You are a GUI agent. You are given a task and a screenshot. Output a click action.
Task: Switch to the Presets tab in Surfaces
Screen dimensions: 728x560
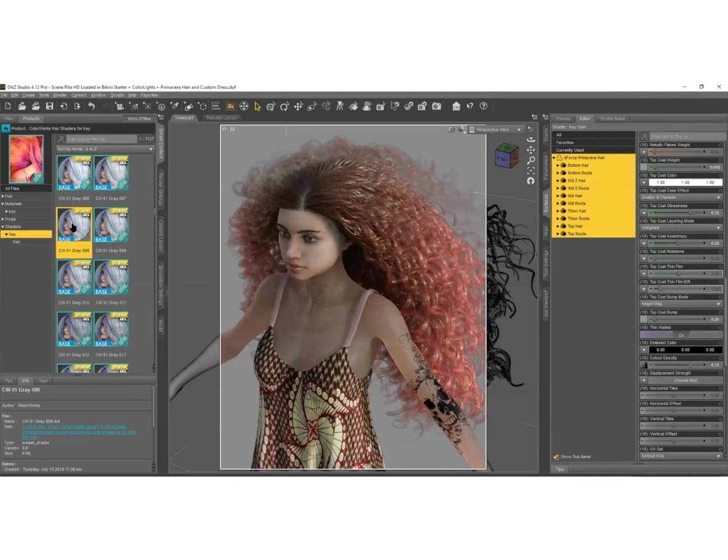coord(563,119)
